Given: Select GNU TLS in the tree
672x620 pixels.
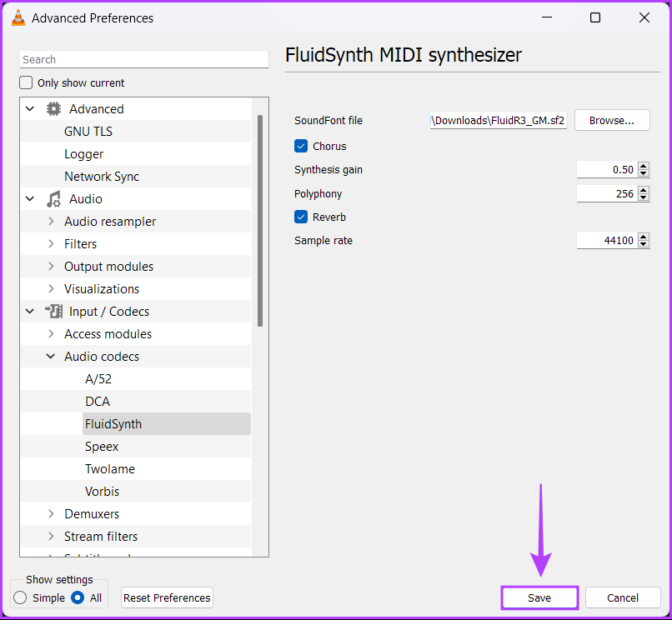Looking at the screenshot, I should [x=88, y=132].
